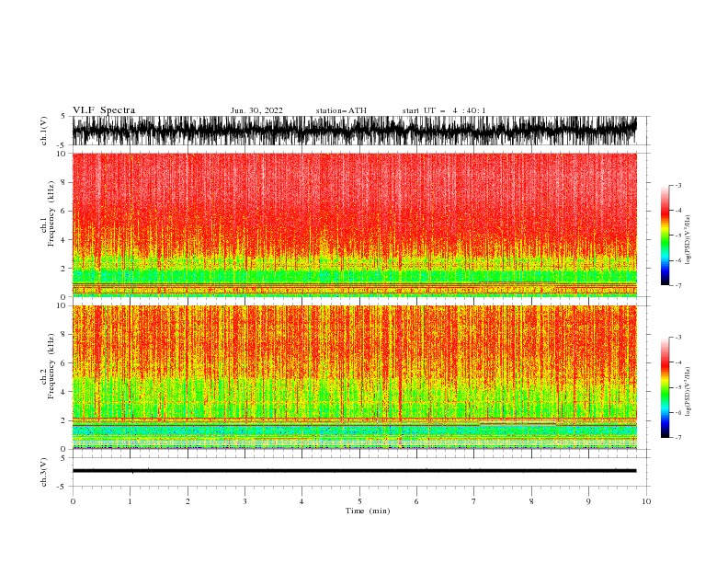Click time axis tick label '9'
The image size is (728, 563).
(588, 501)
